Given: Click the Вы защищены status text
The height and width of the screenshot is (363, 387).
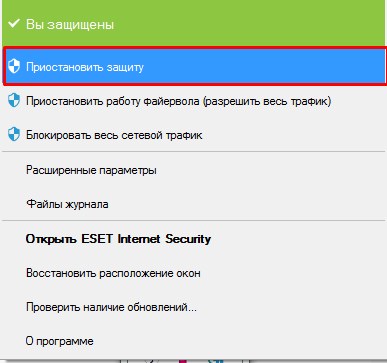Looking at the screenshot, I should 70,24.
